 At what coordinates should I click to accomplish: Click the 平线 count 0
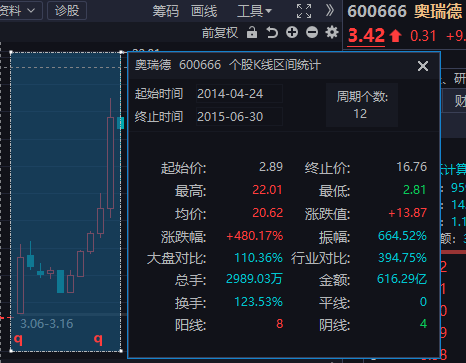(x=423, y=302)
